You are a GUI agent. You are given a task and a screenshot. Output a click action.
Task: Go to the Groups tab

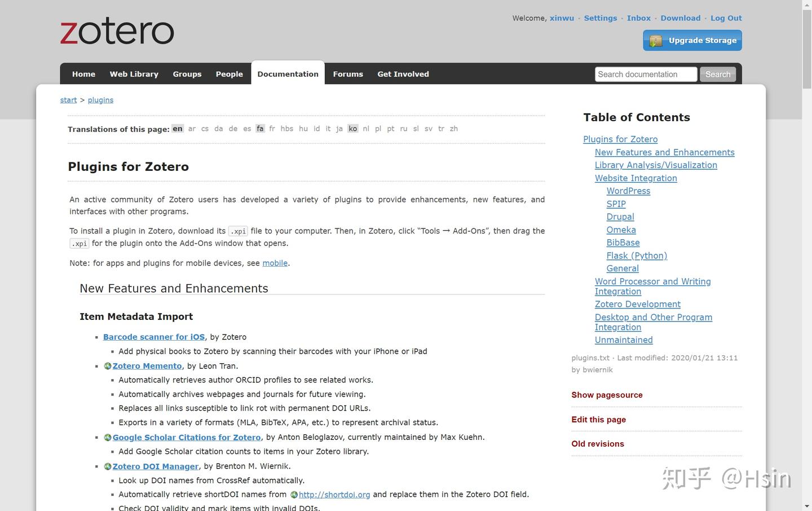[x=187, y=74]
